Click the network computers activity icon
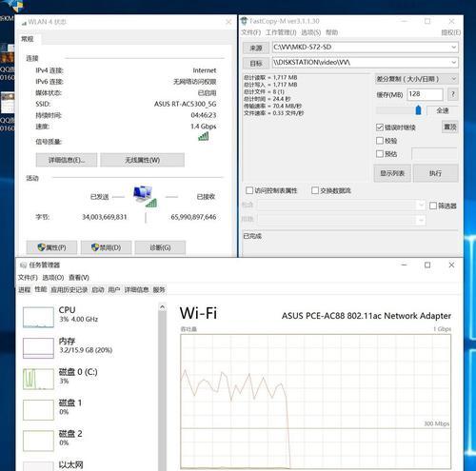The width and height of the screenshot is (476, 471). coord(145,197)
